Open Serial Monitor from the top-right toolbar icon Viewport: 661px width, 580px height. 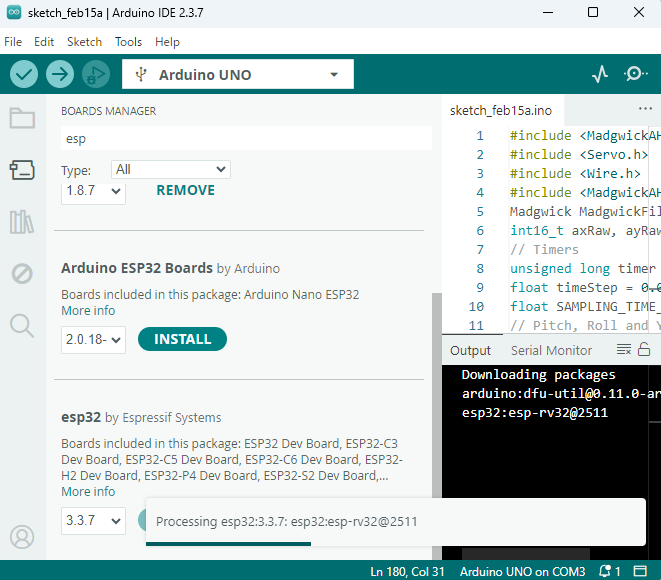click(636, 74)
